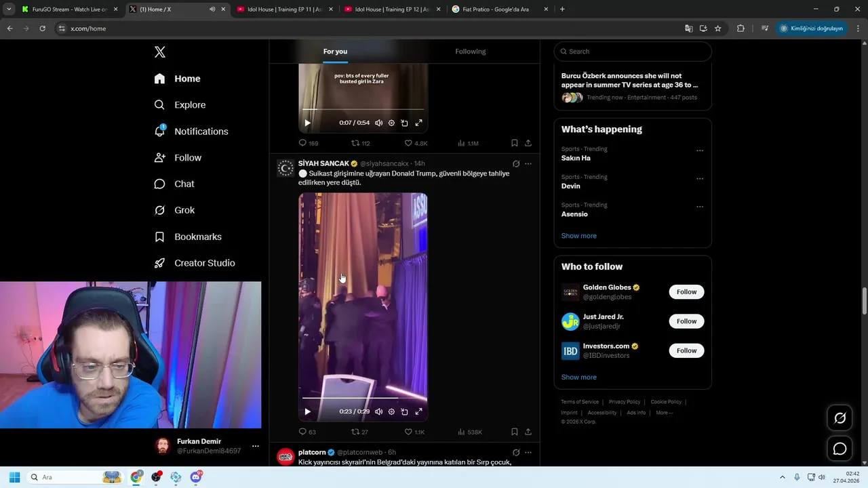Open Grok in sidebar
Screen dimensions: 868x488
pos(174,210)
